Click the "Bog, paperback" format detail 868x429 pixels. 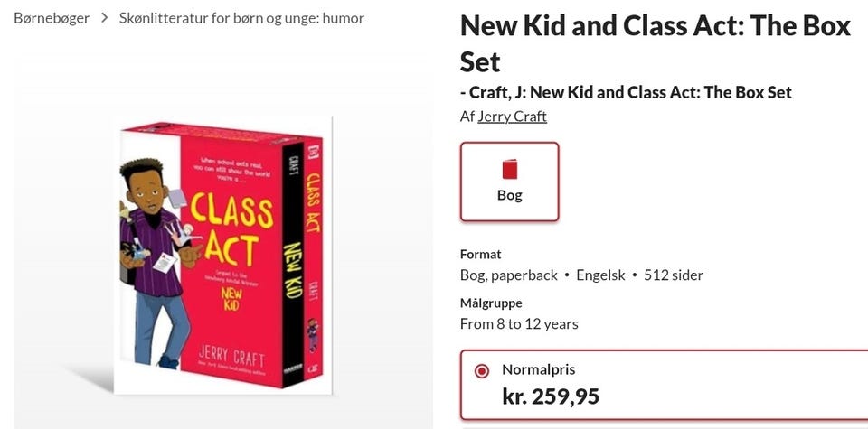point(509,275)
